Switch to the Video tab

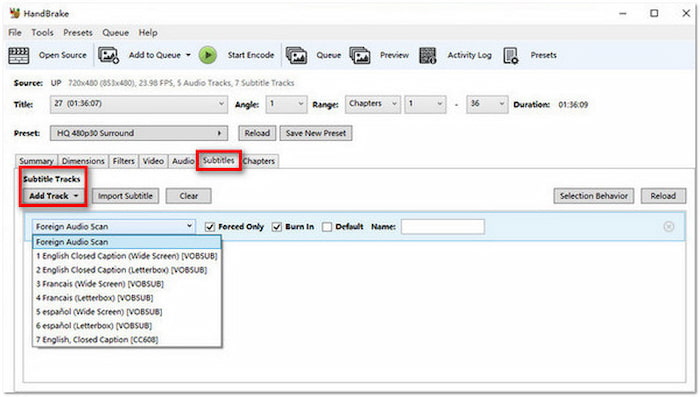point(153,161)
